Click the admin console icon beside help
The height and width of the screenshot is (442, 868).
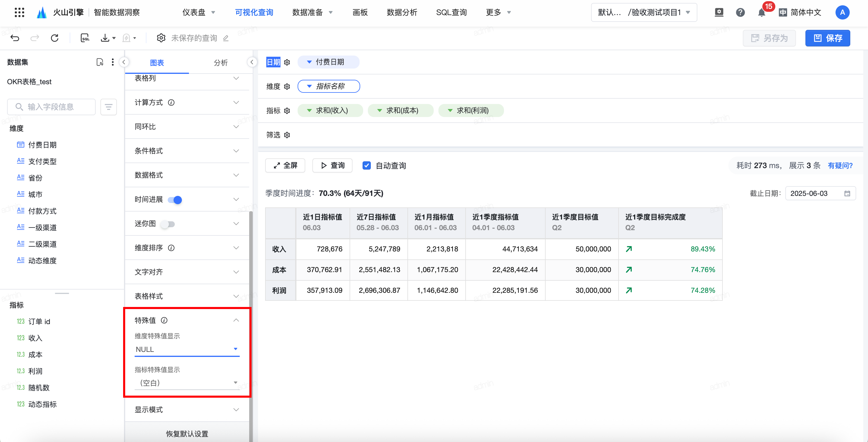coord(719,12)
